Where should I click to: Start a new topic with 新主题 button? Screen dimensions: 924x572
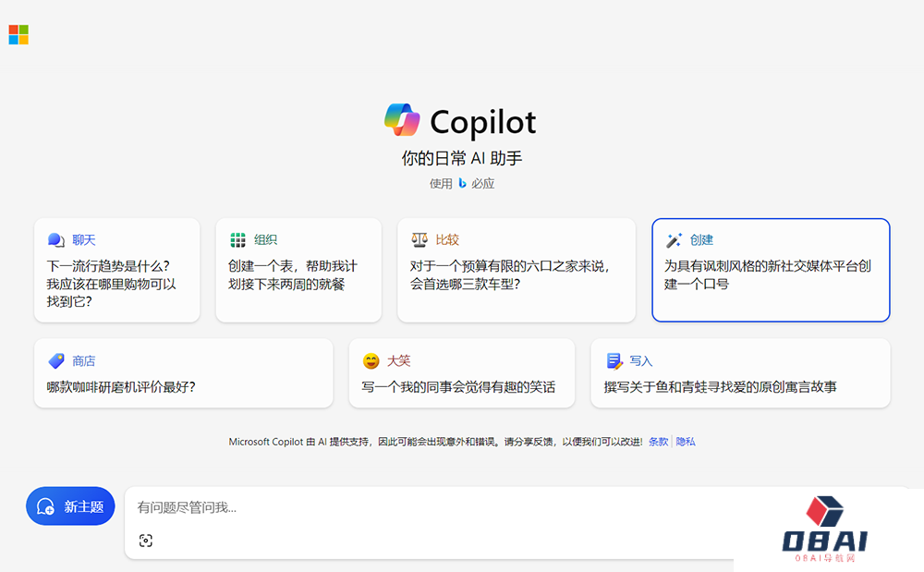pos(70,506)
